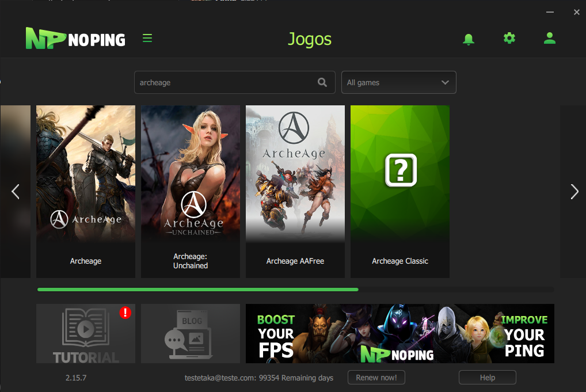Open the Tutorial tile
The width and height of the screenshot is (586, 392).
(86, 333)
